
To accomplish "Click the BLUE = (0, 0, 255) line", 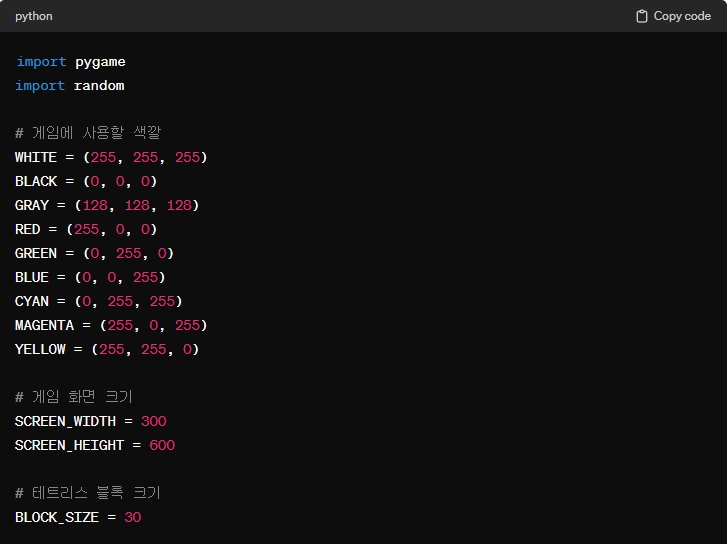I will click(x=90, y=277).
